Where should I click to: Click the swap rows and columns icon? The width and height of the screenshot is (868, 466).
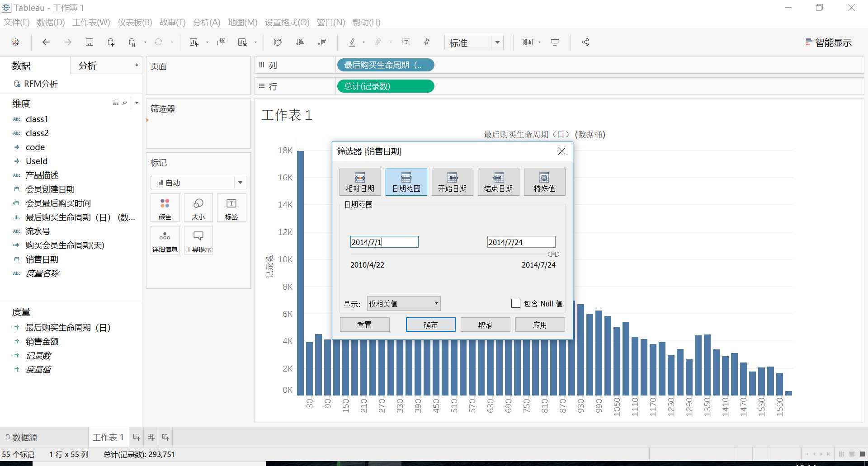point(278,42)
